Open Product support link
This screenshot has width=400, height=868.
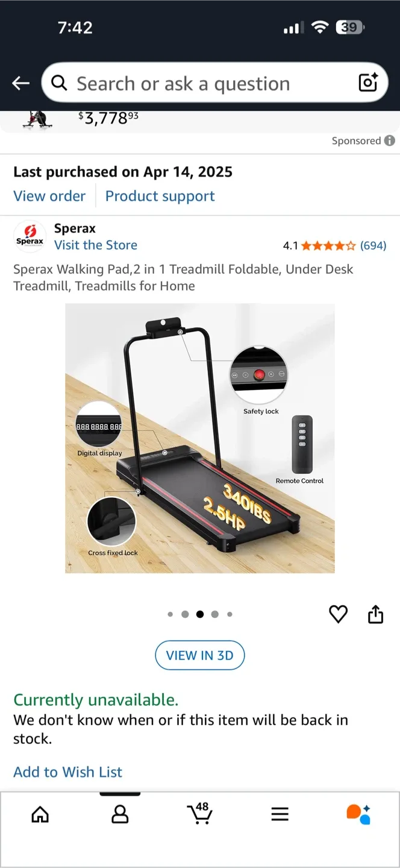pos(160,196)
